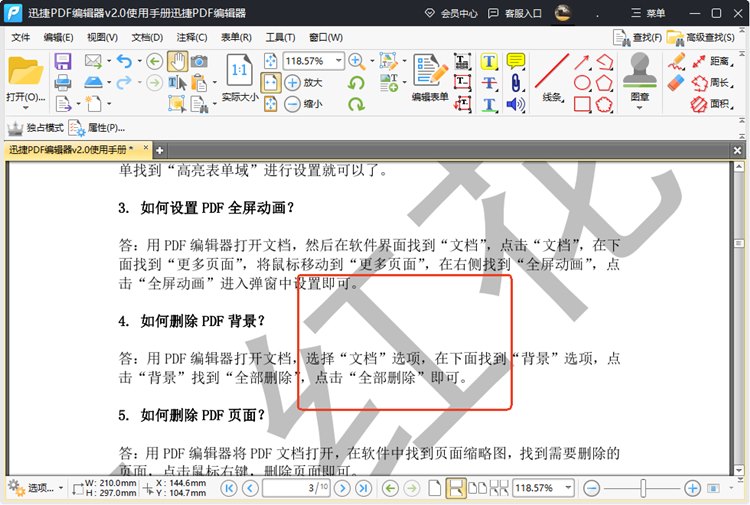The width and height of the screenshot is (750, 505).
Task: Expand the new blank document dropdown arrow
Action: pyautogui.click(x=109, y=104)
